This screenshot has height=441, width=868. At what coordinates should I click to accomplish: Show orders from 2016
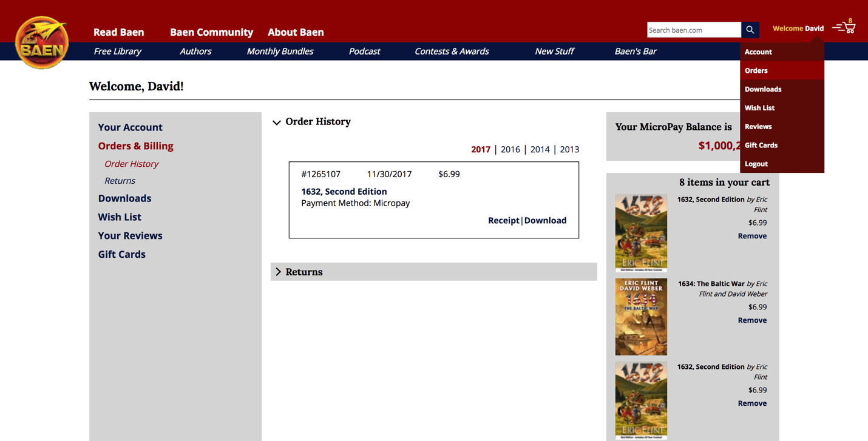click(x=510, y=149)
